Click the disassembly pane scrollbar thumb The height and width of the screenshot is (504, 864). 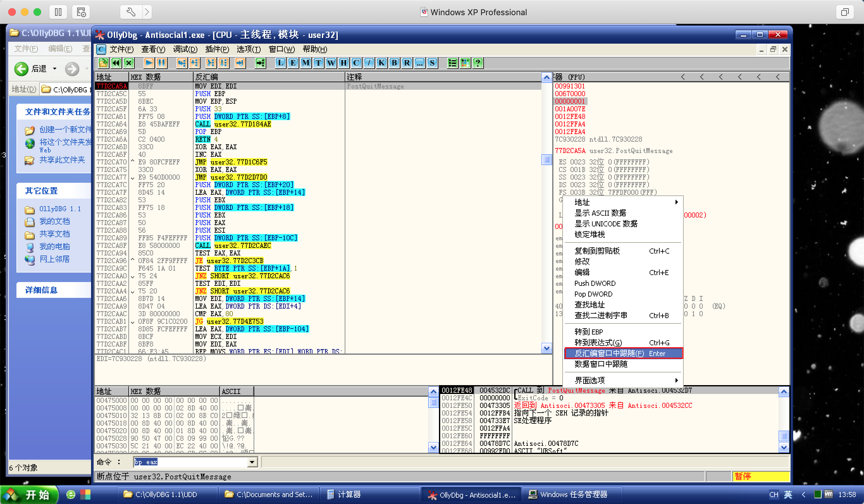pyautogui.click(x=547, y=159)
